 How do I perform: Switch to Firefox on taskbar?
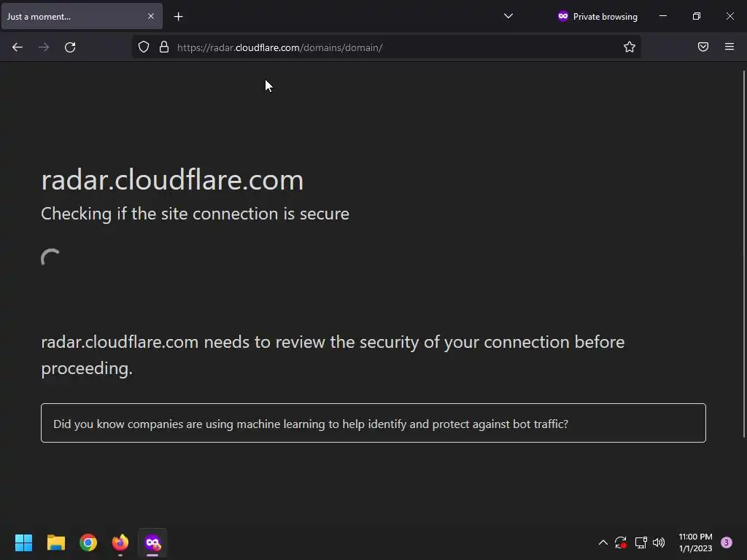pyautogui.click(x=120, y=542)
